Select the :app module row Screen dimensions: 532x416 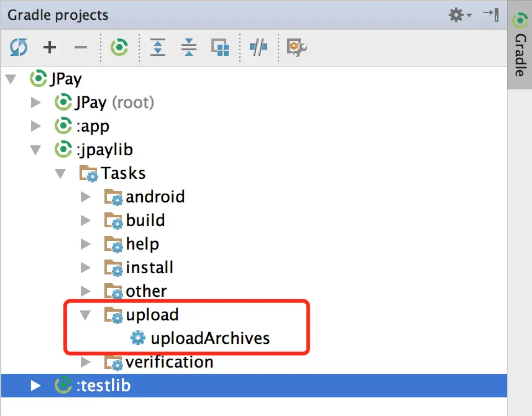254,126
